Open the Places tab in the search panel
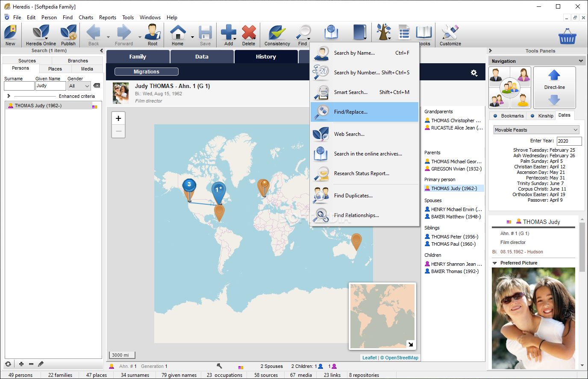 coord(55,69)
